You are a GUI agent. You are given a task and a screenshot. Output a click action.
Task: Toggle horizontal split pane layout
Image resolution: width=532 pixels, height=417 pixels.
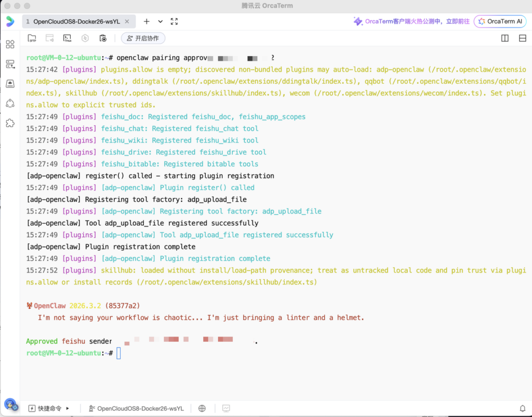[x=522, y=38]
